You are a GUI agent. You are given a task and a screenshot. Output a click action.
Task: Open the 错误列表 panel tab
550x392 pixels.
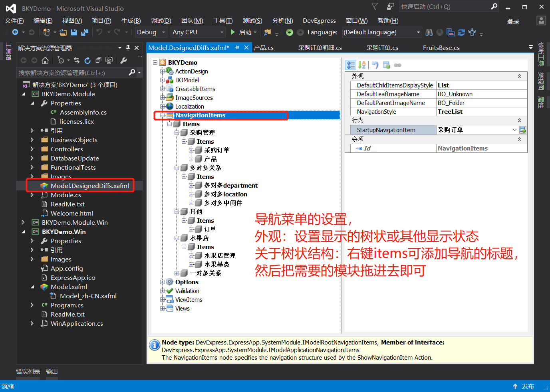coord(28,372)
